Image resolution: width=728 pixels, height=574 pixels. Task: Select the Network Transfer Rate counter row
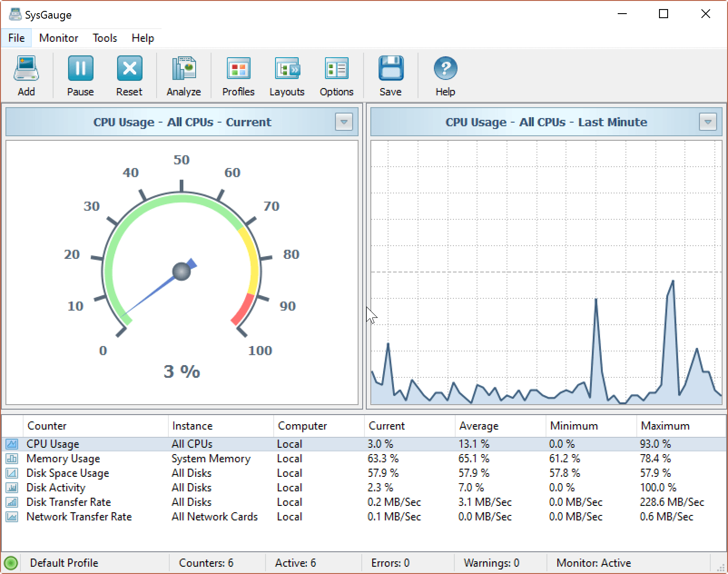click(79, 517)
